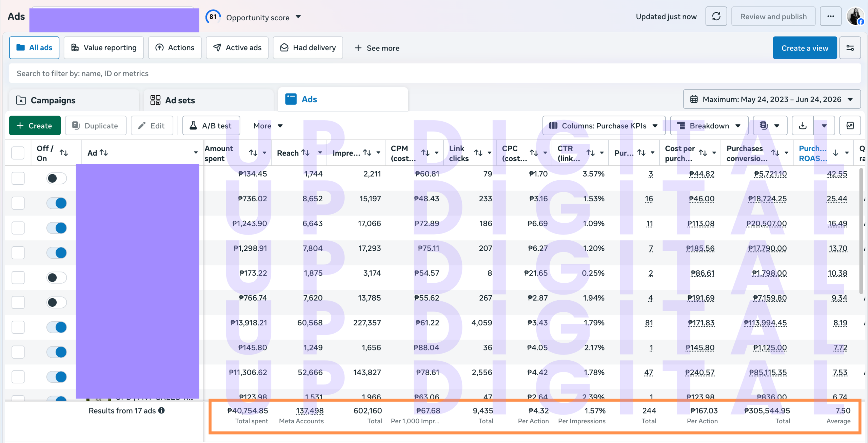Open the Breakdown dropdown
Screen dimensions: 868x443
[x=709, y=126]
